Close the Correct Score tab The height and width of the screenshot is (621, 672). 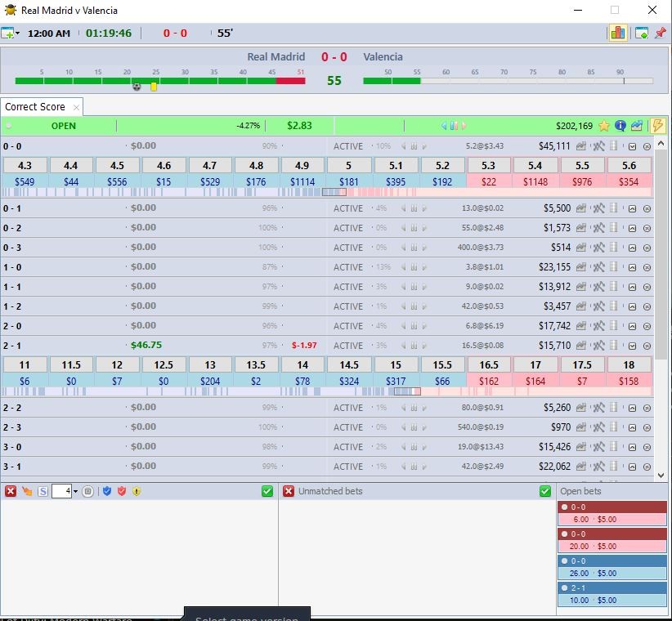(76, 108)
